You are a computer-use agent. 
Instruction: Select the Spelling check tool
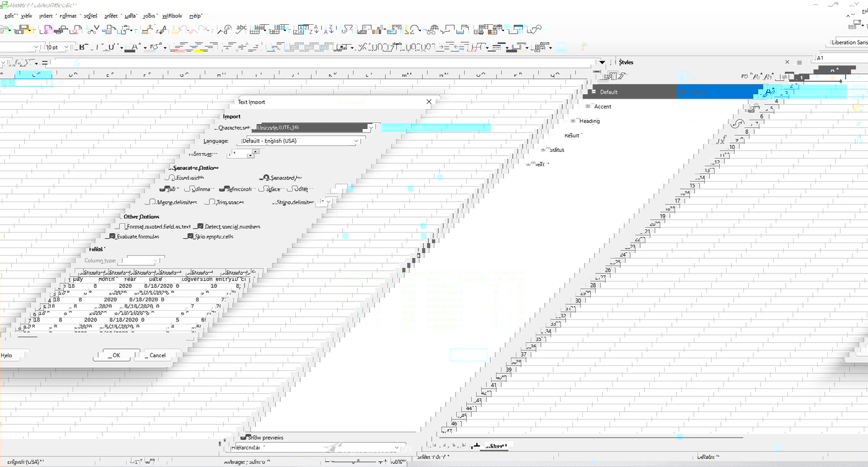click(x=241, y=28)
